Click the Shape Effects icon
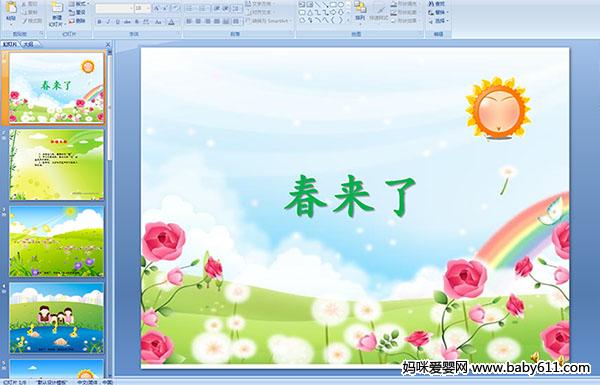600x385 pixels. (394, 21)
